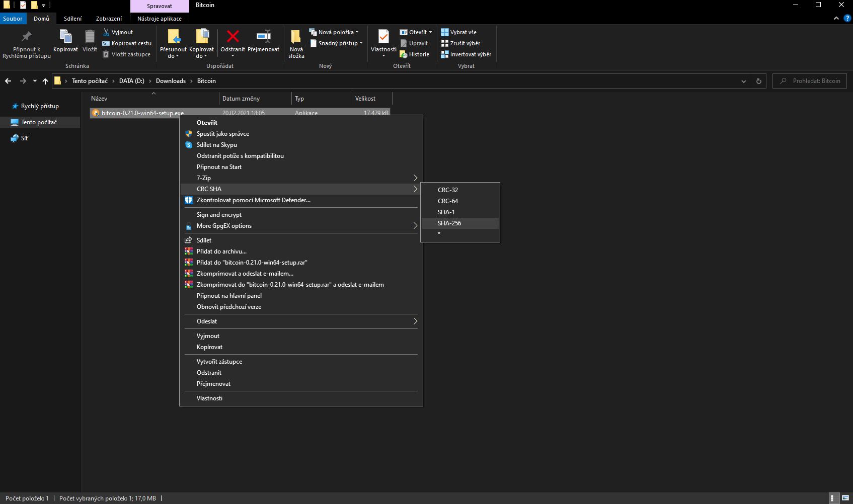853x504 pixels.
Task: Click the Přejmenovat rename icon in ribbon
Action: [263, 37]
